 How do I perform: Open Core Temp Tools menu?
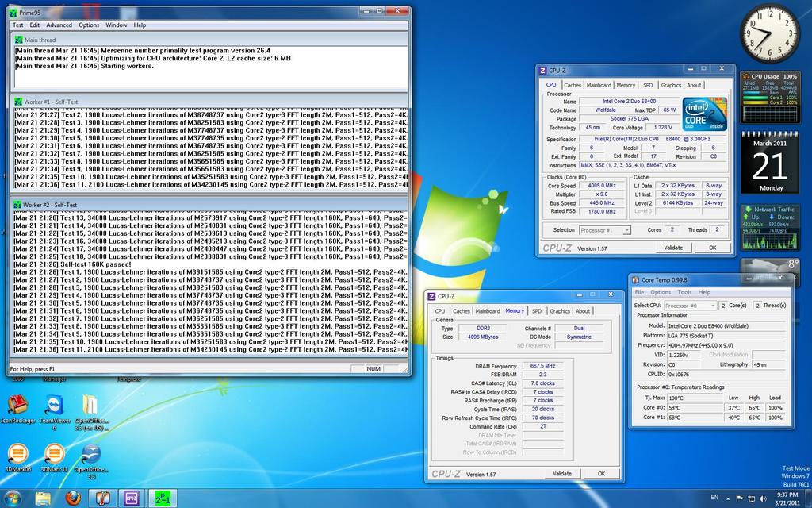coord(684,292)
